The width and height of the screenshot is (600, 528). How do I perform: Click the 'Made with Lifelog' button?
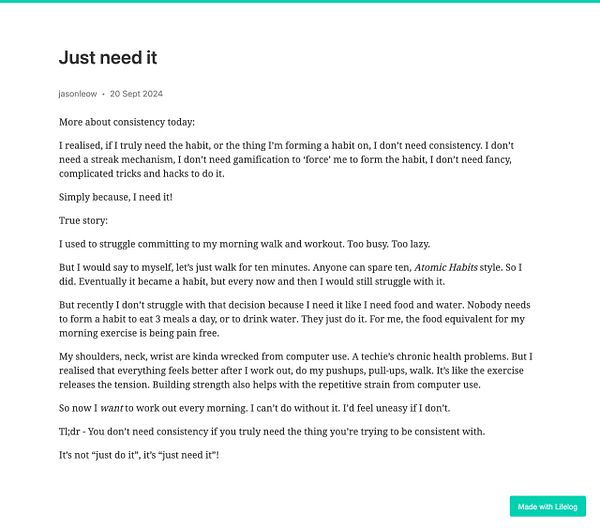click(547, 507)
